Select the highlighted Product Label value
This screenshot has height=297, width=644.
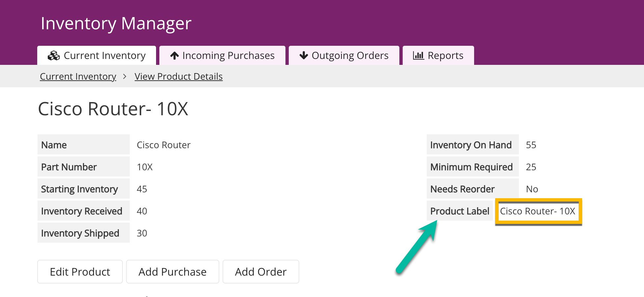click(x=538, y=211)
